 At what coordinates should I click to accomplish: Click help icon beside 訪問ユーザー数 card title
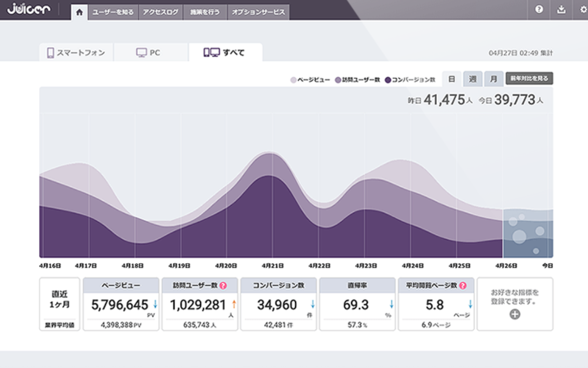point(223,285)
